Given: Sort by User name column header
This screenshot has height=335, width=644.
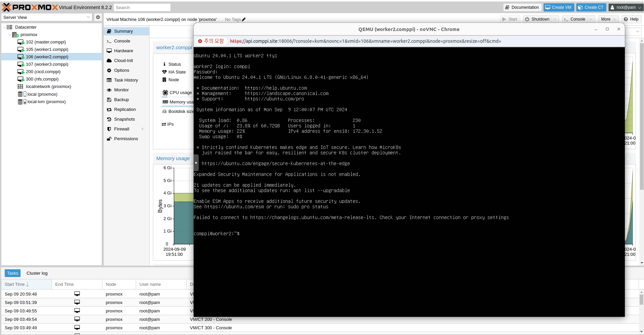Looking at the screenshot, I should coord(161,284).
